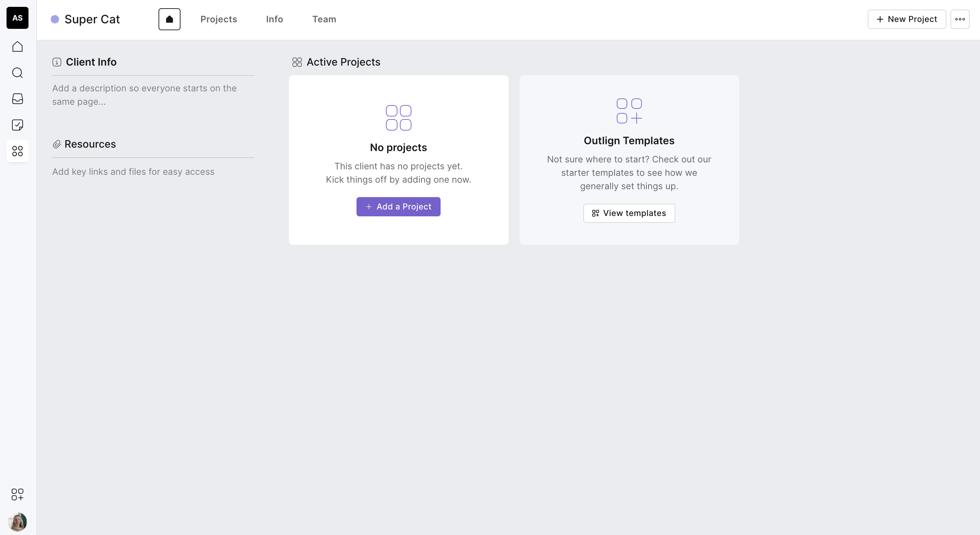Viewport: 980px width, 535px height.
Task: Click the templates add icon in sidebar
Action: tap(17, 494)
